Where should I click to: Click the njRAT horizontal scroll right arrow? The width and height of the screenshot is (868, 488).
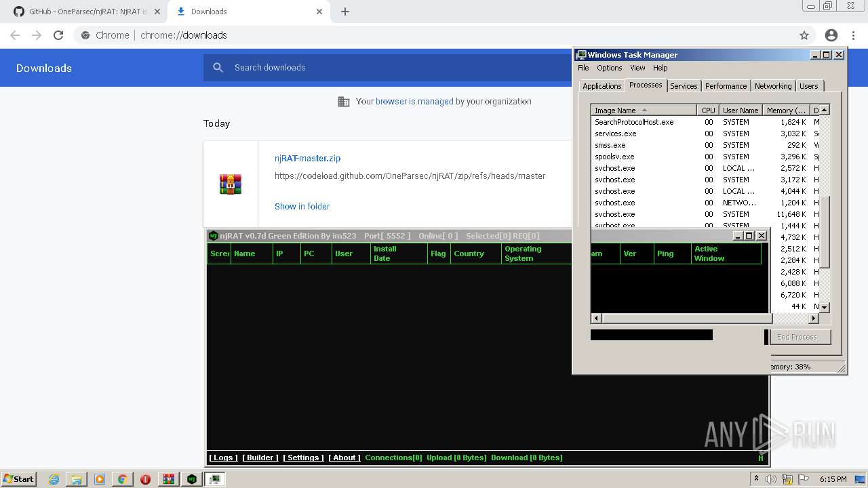tap(814, 318)
